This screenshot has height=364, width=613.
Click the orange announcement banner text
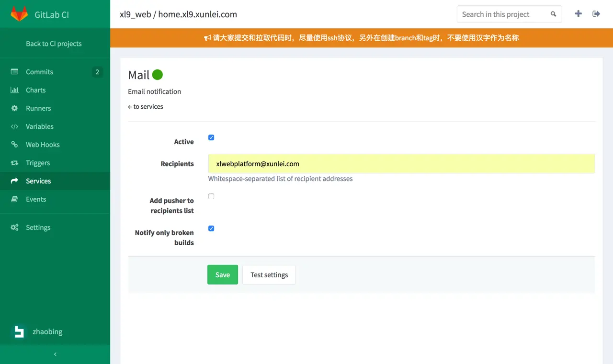click(x=366, y=38)
